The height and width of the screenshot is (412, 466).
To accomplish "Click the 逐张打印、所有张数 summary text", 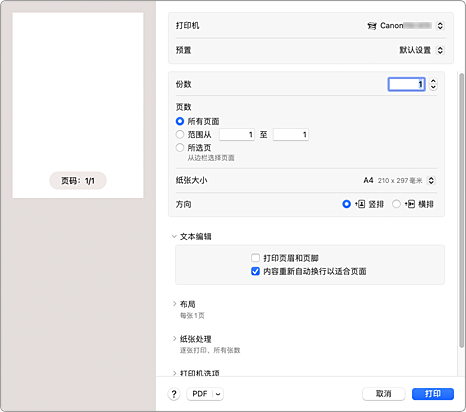I will tap(210, 350).
